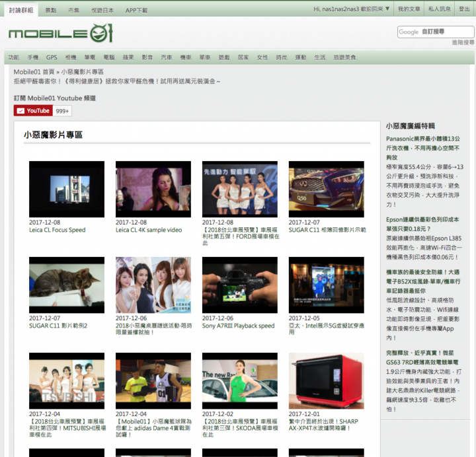Viewport: 476px width, 457px height.
Task: Open MITSUBISHI展場車模 video thumbnail
Action: click(67, 381)
